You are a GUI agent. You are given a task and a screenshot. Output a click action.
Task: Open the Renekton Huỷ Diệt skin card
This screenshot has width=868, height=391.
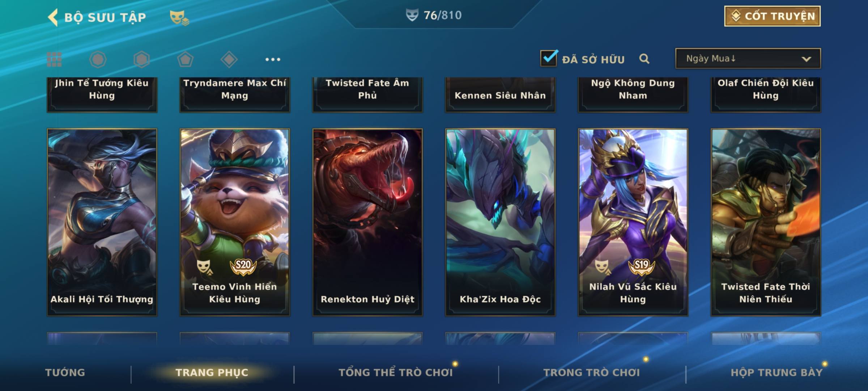tap(367, 222)
